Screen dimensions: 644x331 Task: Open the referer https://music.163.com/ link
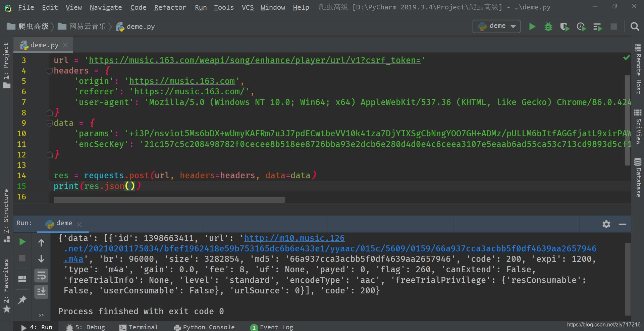pos(190,92)
